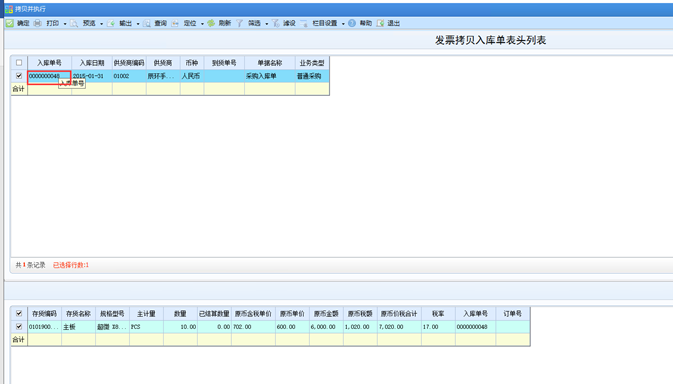673x384 pixels.
Task: Click the 单据名称 column header
Action: 270,63
